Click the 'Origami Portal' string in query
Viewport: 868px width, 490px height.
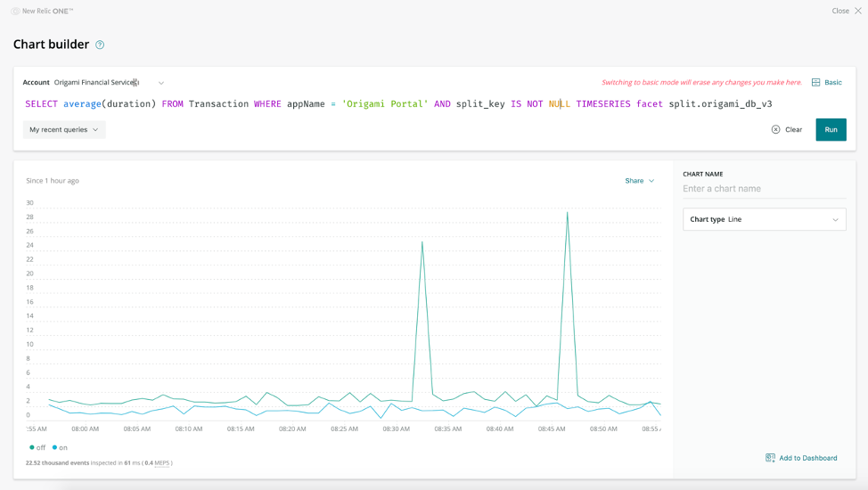pos(385,104)
